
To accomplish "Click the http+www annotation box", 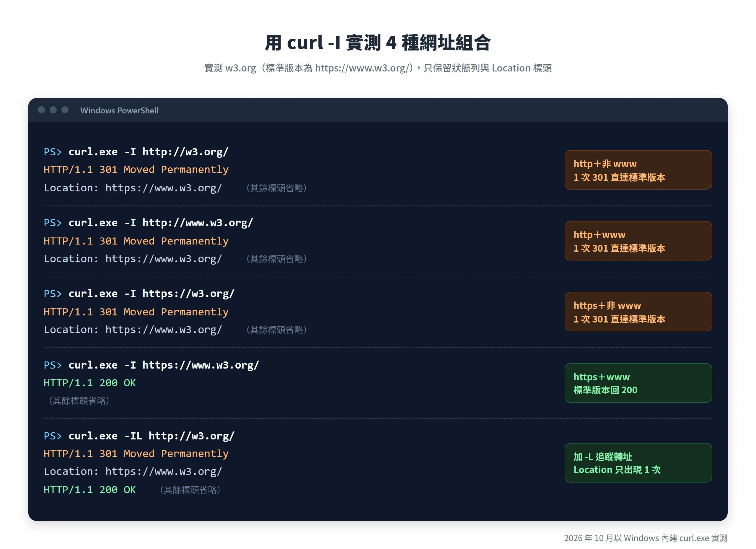I will click(x=638, y=241).
